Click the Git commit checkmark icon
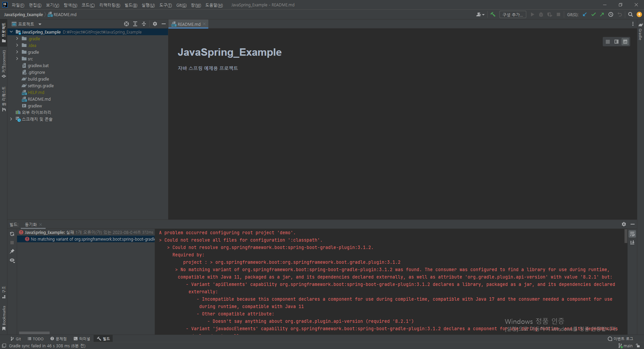 tap(593, 14)
